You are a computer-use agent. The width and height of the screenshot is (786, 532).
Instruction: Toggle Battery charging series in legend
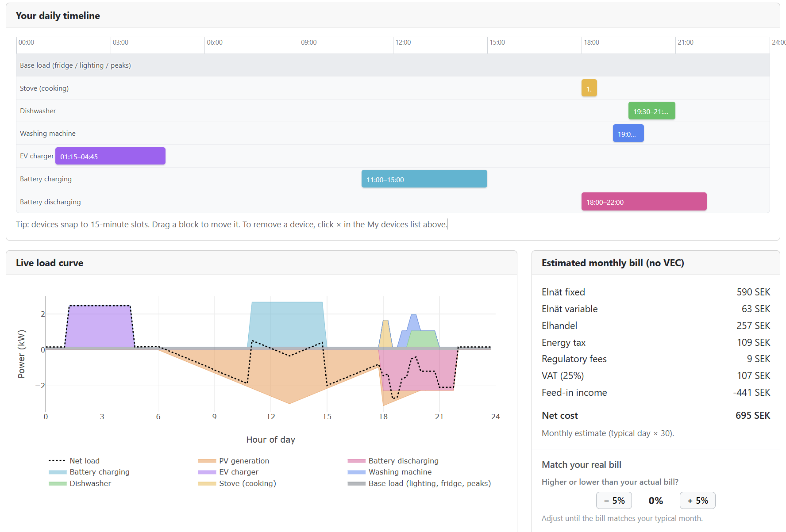[89, 472]
